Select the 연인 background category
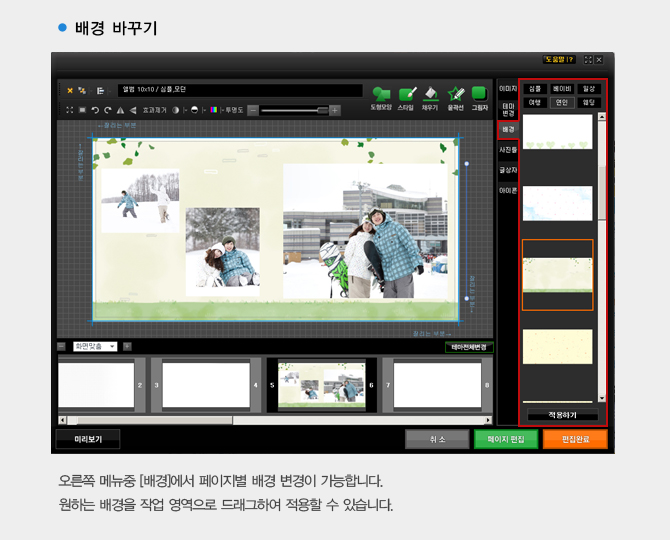The height and width of the screenshot is (540, 670). coord(562,103)
